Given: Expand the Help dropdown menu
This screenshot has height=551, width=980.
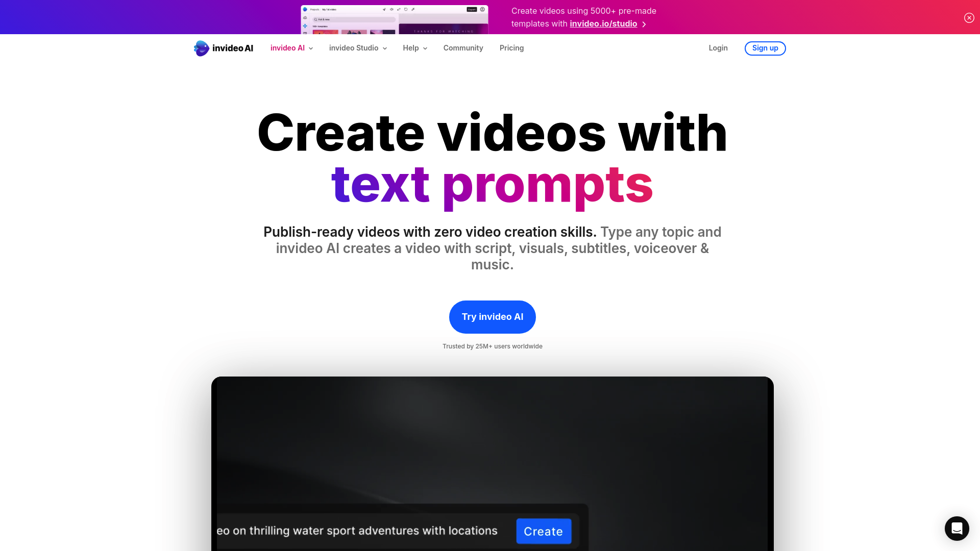Looking at the screenshot, I should click(x=415, y=48).
